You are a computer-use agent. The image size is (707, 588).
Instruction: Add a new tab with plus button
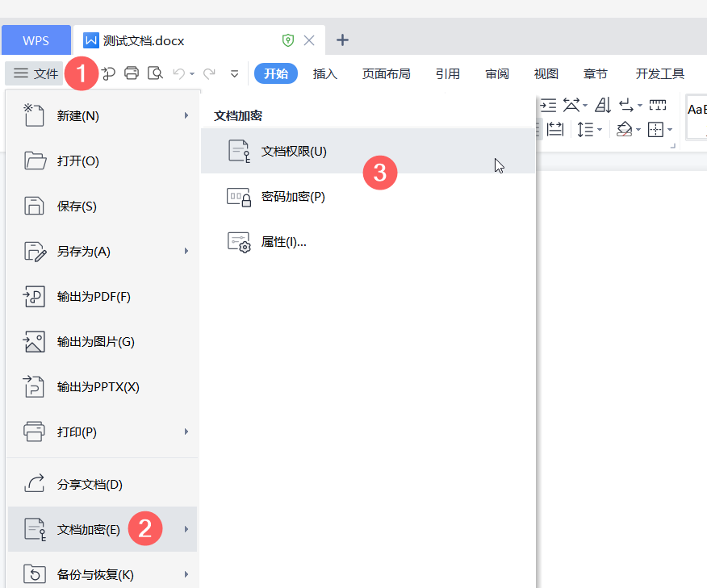(343, 40)
